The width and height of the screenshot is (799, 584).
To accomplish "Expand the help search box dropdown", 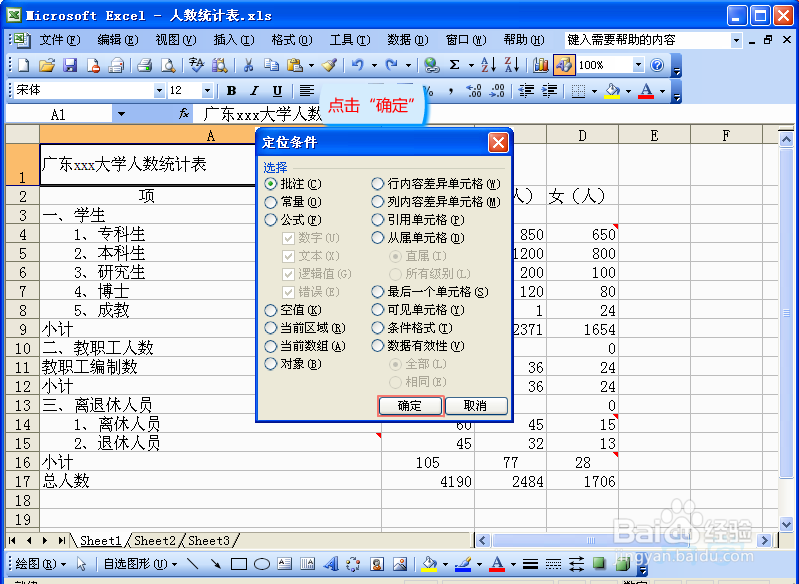I will coord(736,40).
